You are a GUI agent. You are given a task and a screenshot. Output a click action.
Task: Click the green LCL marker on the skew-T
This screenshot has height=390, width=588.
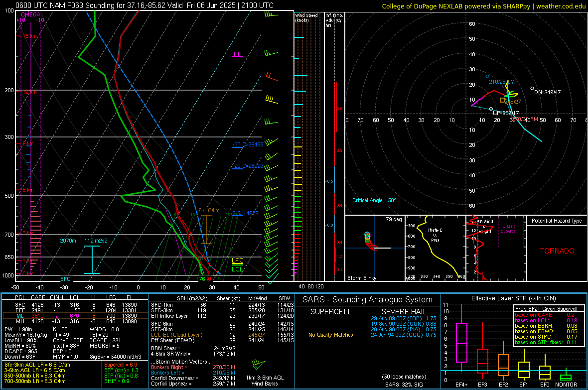point(237,269)
